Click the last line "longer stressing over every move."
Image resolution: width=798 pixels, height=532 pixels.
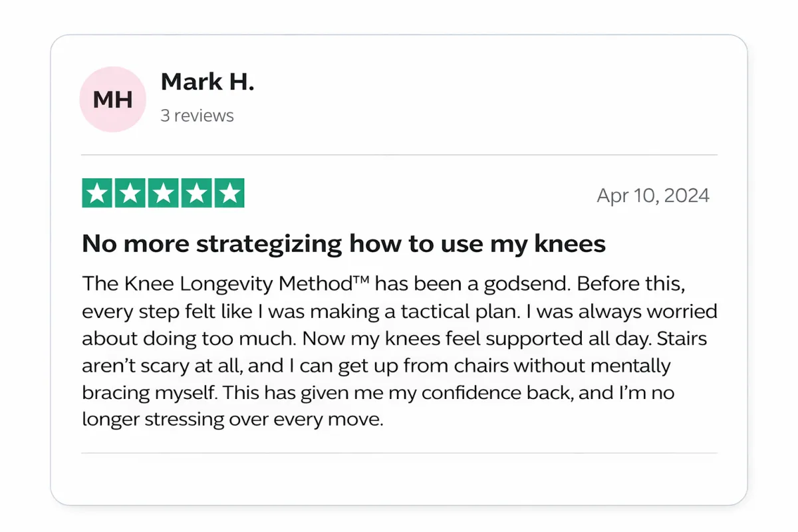(232, 420)
